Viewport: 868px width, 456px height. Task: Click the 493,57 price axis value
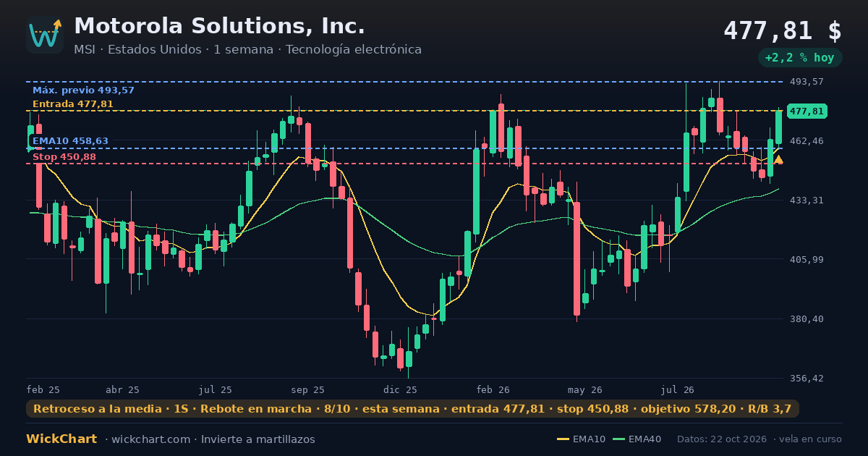pyautogui.click(x=807, y=82)
